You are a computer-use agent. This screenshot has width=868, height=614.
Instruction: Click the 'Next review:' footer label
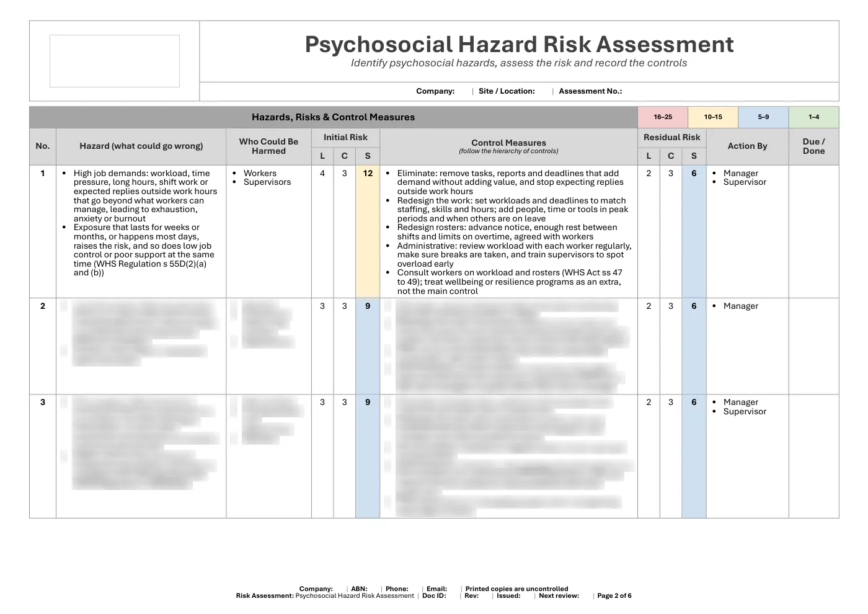click(x=559, y=596)
